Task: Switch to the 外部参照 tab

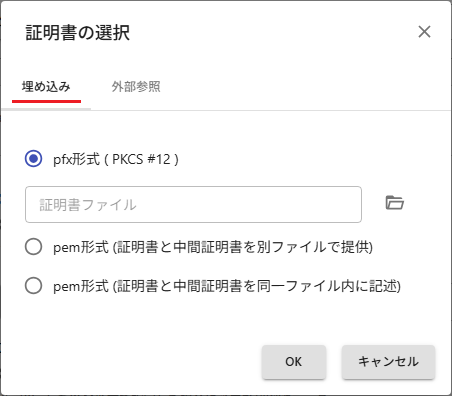Action: tap(136, 87)
